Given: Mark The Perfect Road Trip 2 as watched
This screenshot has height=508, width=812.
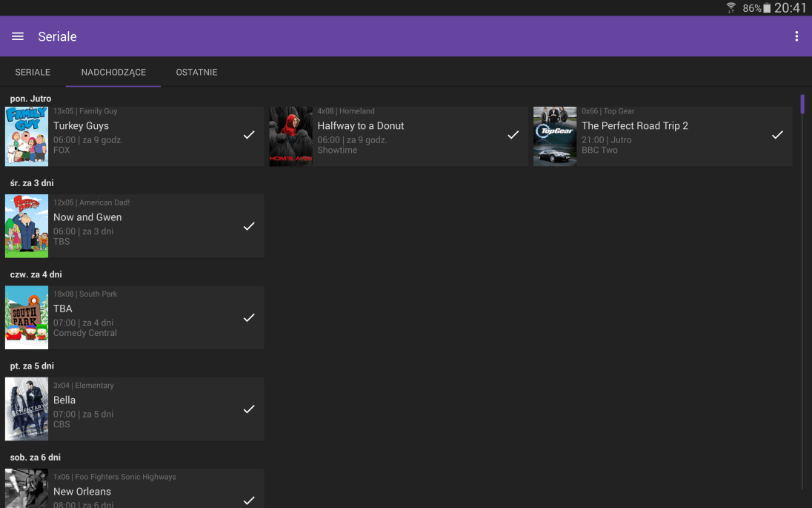Looking at the screenshot, I should point(777,135).
